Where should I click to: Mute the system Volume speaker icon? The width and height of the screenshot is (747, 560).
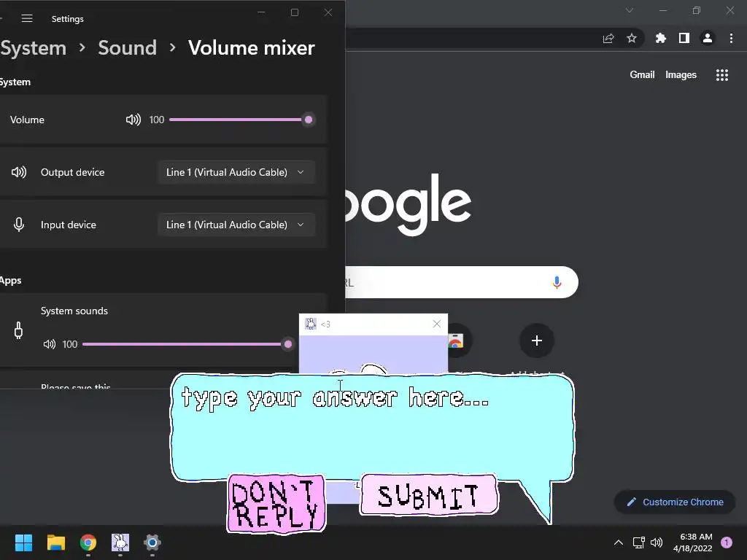(133, 120)
